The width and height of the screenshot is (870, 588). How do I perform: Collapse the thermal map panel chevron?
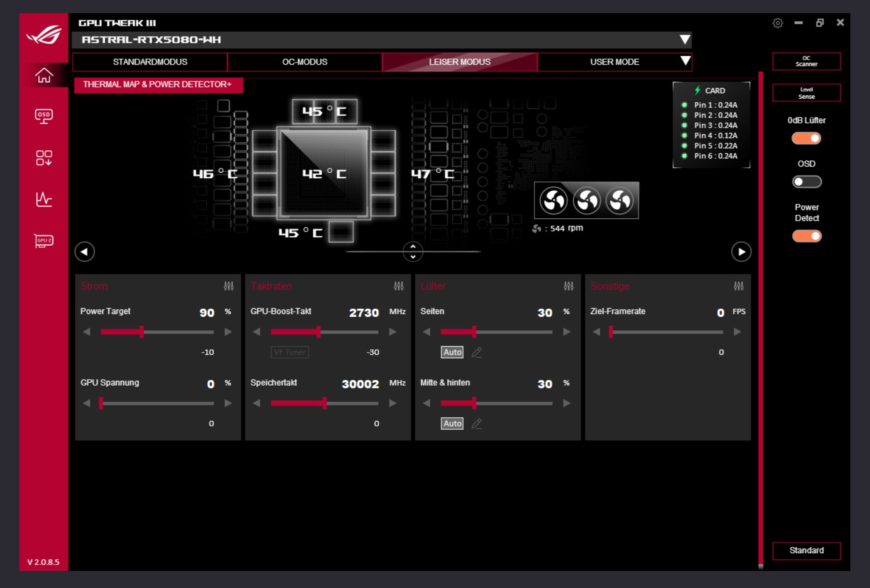coord(413,252)
